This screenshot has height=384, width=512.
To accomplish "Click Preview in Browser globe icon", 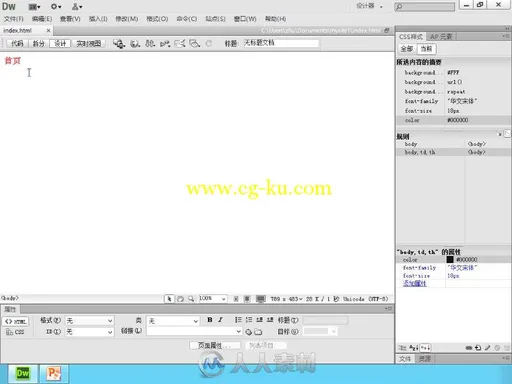I will click(135, 43).
